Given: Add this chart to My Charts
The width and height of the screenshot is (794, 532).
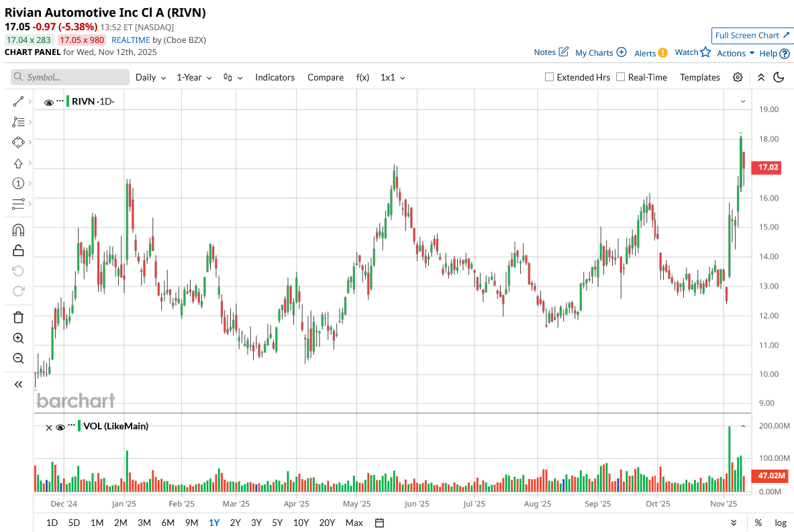Looking at the screenshot, I should (601, 52).
